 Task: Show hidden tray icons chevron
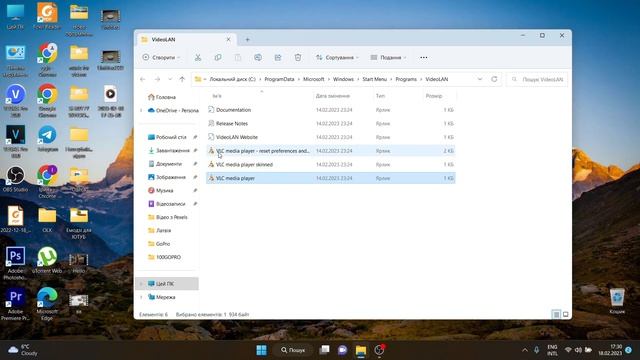525,350
